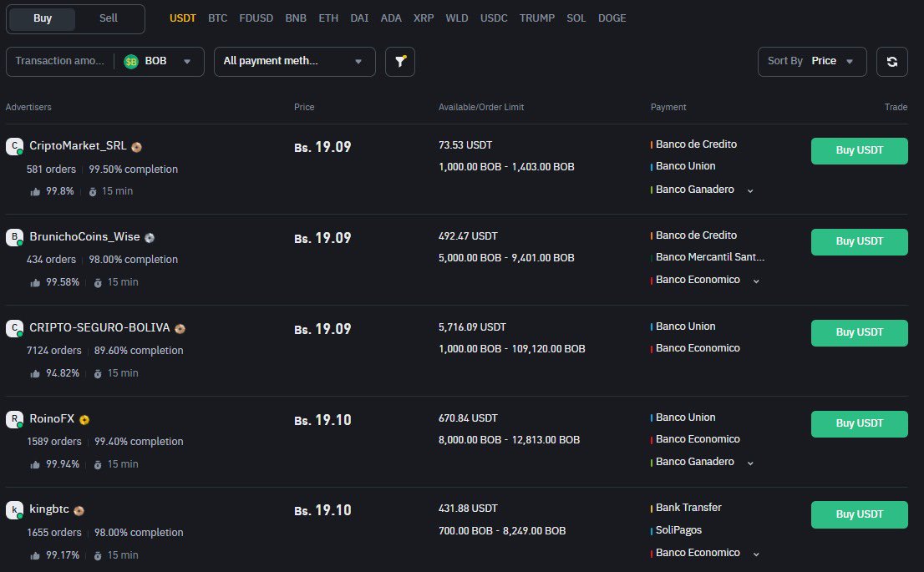This screenshot has height=572, width=924.
Task: Click CRIPTO-SEGURO-BOLIVA avatar icon
Action: [x=15, y=328]
